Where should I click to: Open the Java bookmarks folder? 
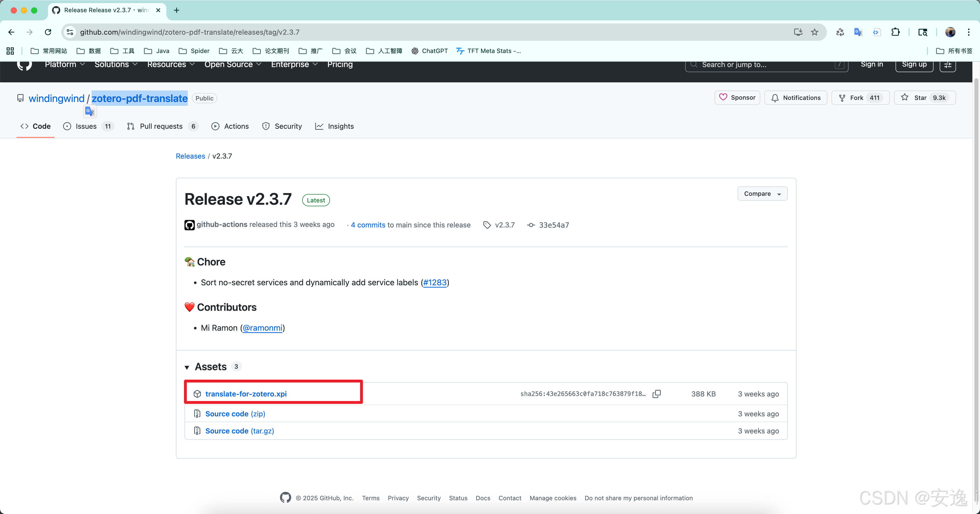point(157,51)
